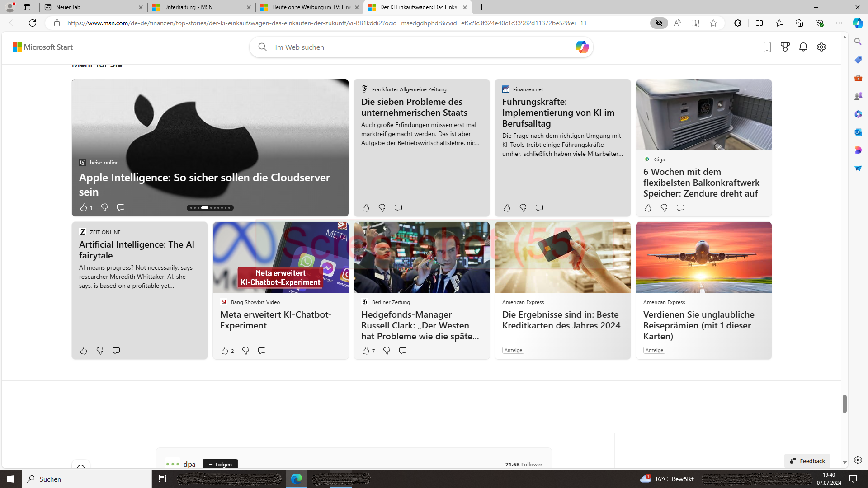This screenshot has height=488, width=868.
Task: Click the notifications bell icon
Action: click(x=803, y=47)
